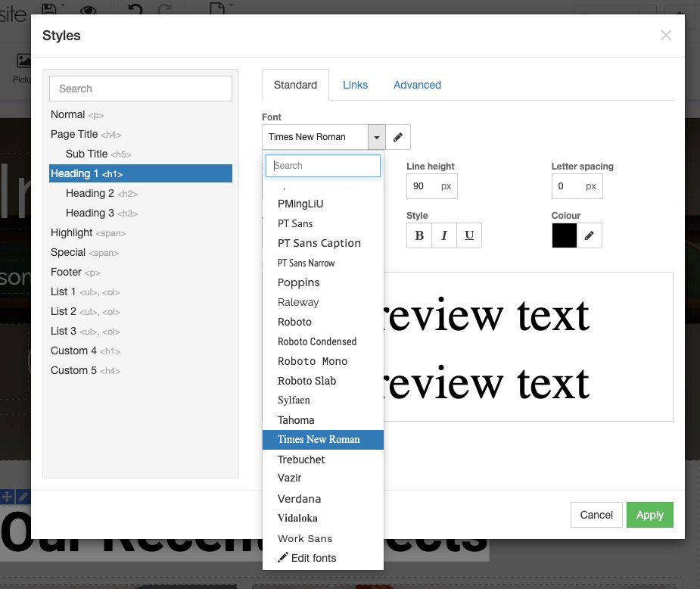Click the colour edit pencil icon

coord(590,235)
